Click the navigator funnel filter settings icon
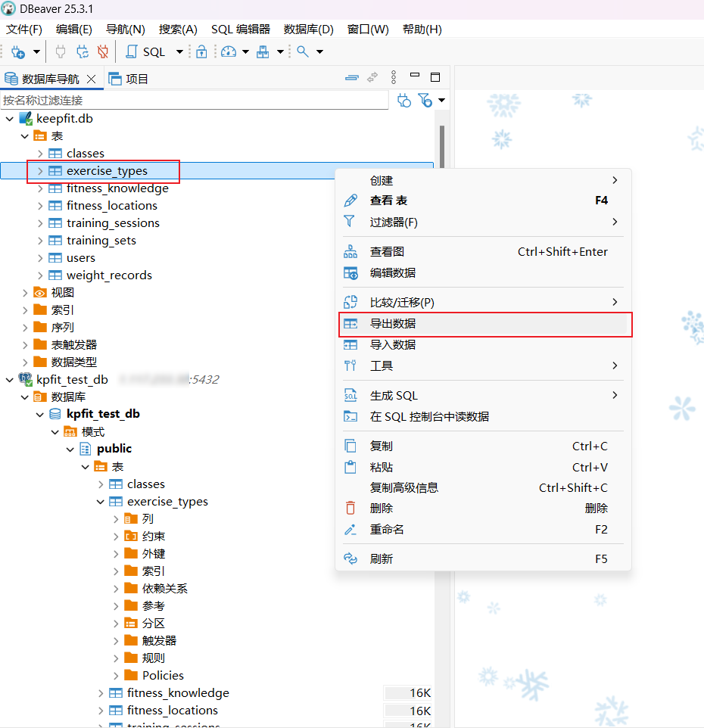Screen dimensions: 704x728 coord(425,101)
